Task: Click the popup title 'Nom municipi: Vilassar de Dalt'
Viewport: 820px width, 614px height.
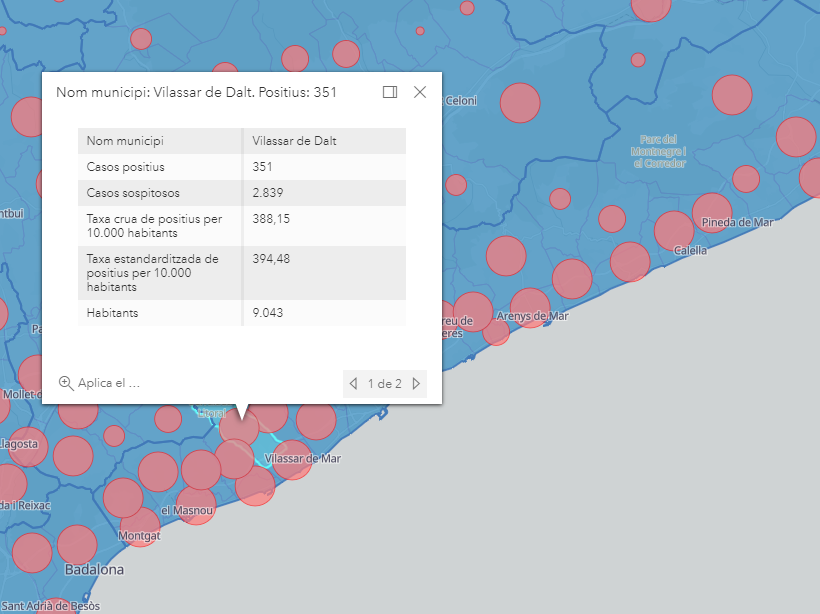Action: click(x=196, y=92)
